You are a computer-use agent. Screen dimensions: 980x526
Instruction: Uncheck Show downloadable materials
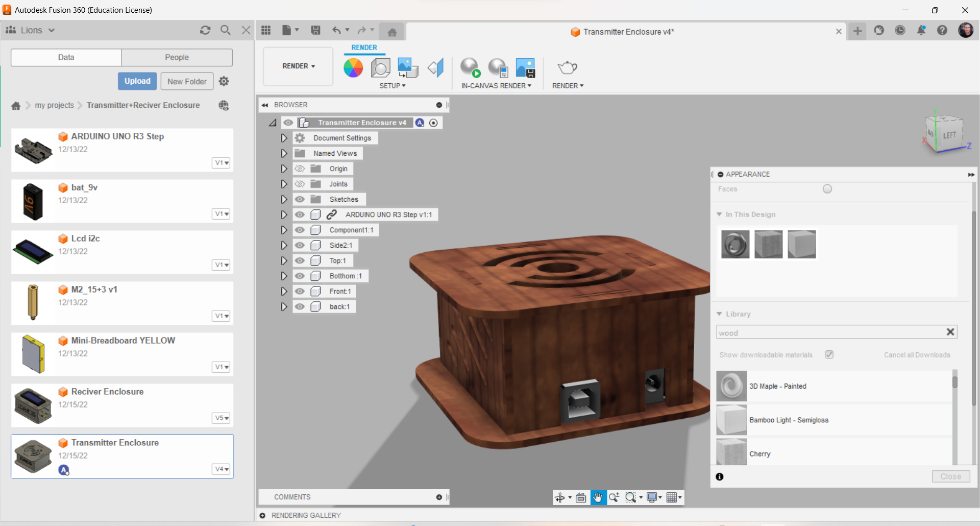(829, 354)
